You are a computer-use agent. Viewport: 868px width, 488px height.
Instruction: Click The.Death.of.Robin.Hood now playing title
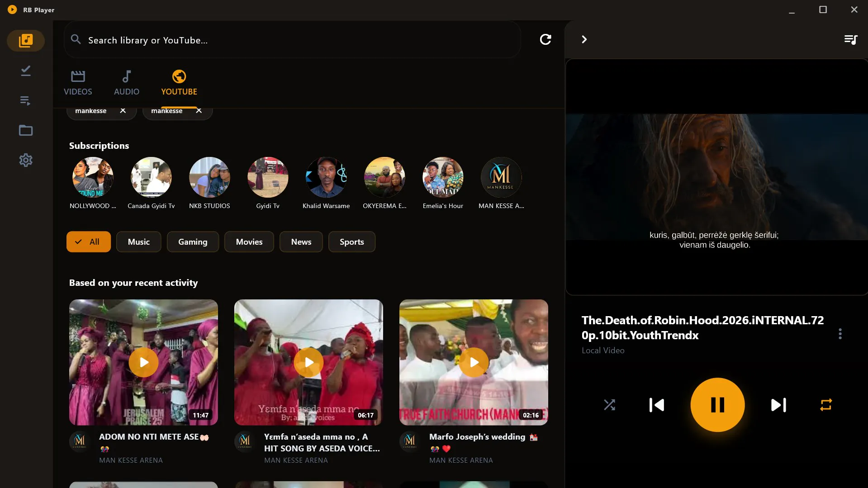702,327
